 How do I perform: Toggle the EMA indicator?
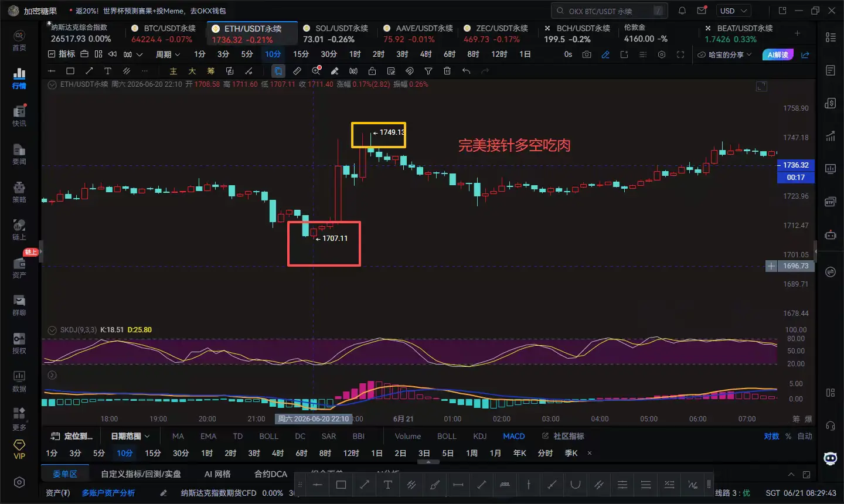click(208, 436)
